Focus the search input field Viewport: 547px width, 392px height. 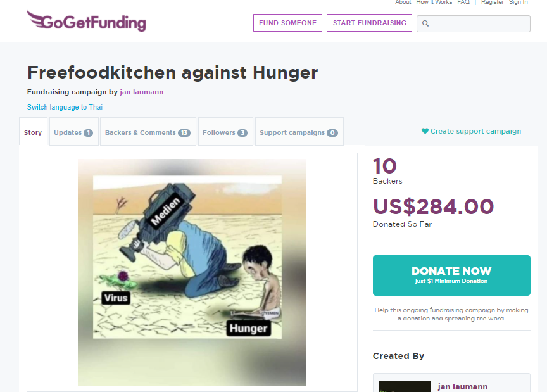(474, 23)
